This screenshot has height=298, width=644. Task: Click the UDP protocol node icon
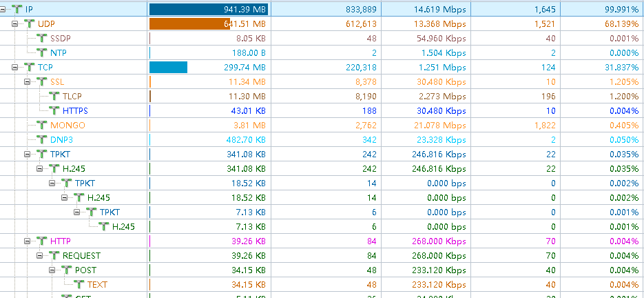click(x=30, y=24)
